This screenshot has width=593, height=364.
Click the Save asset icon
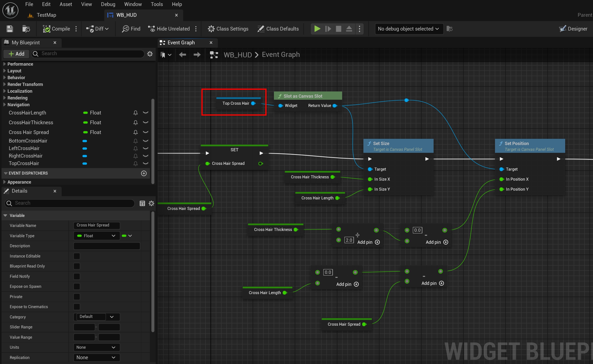(10, 29)
